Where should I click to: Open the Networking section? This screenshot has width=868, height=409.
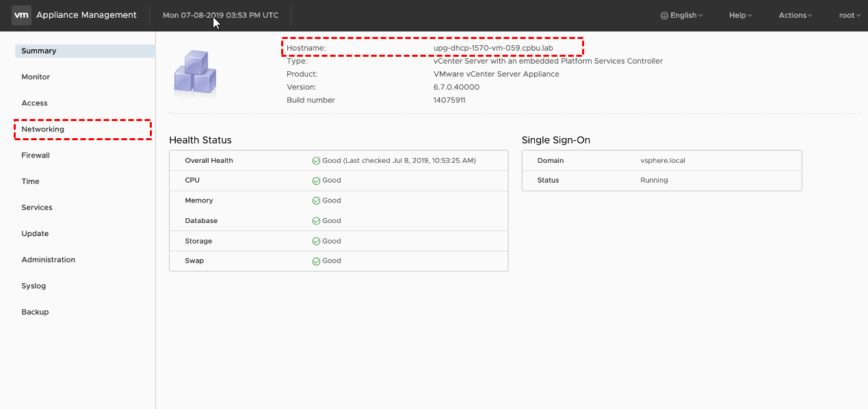pos(43,129)
